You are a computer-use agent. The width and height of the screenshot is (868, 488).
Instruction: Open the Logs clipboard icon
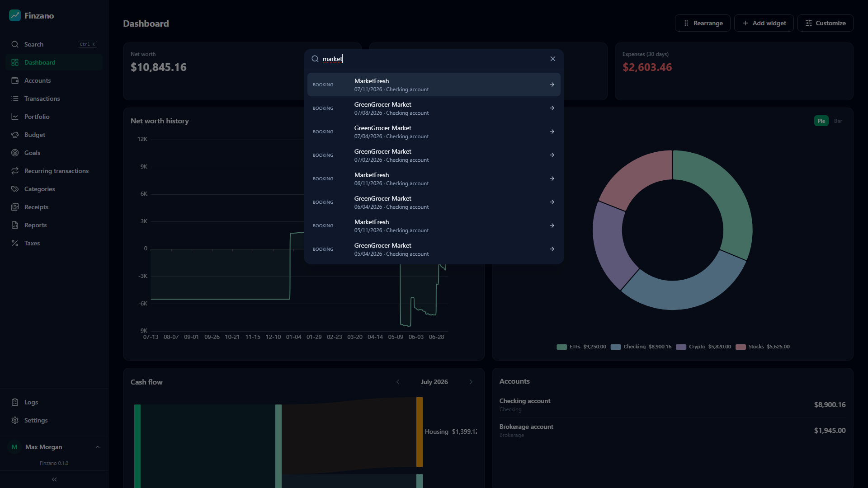coord(15,402)
